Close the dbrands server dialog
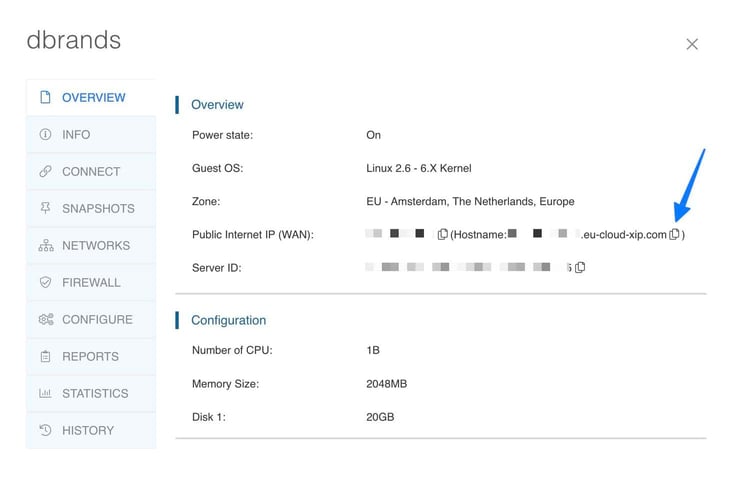This screenshot has width=736, height=485. click(692, 44)
